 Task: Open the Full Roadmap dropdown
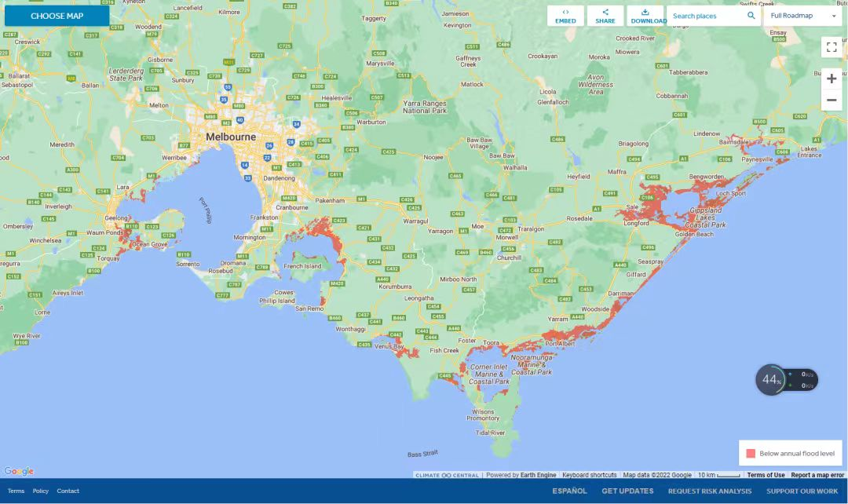coord(803,16)
